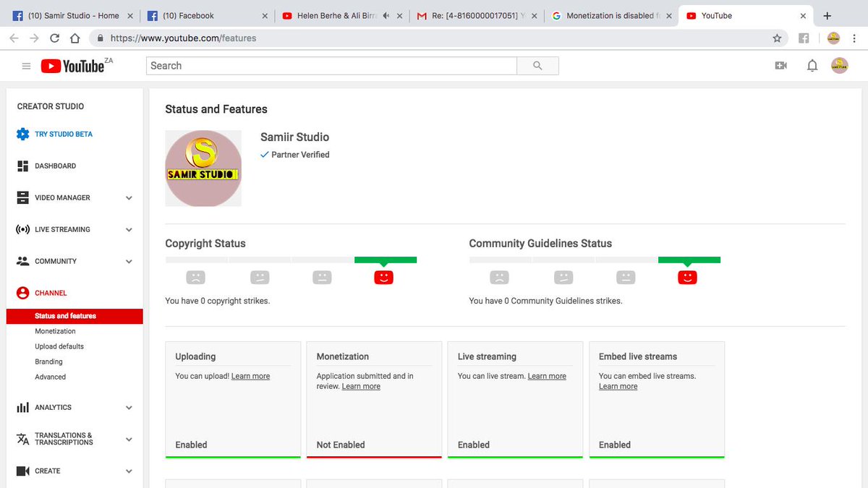Open Branding in sidebar
868x488 pixels.
click(48, 361)
